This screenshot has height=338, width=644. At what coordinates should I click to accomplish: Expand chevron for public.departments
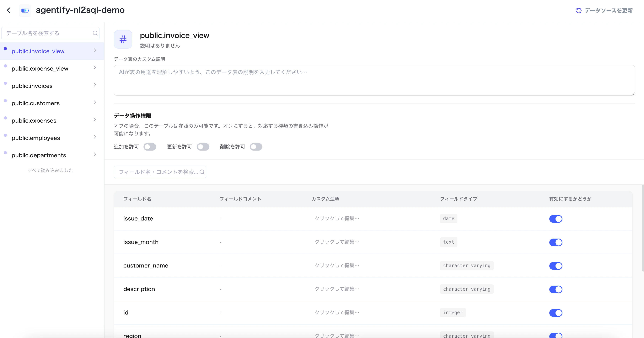[x=95, y=154]
